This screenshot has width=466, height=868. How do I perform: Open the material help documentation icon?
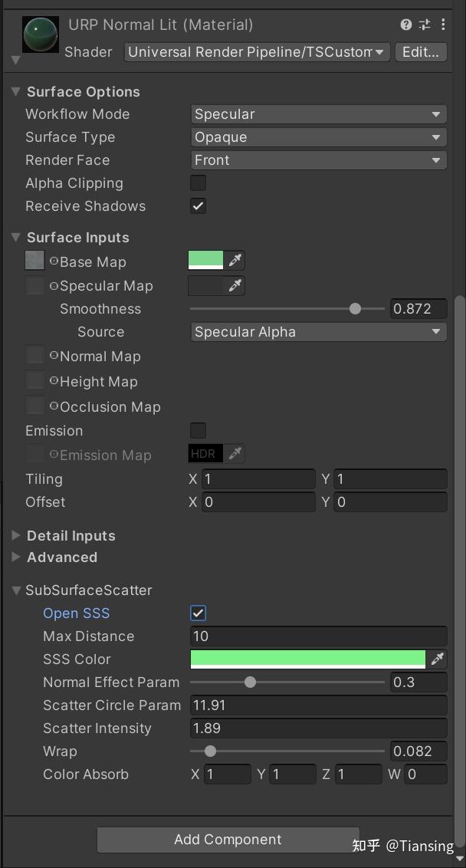(405, 24)
